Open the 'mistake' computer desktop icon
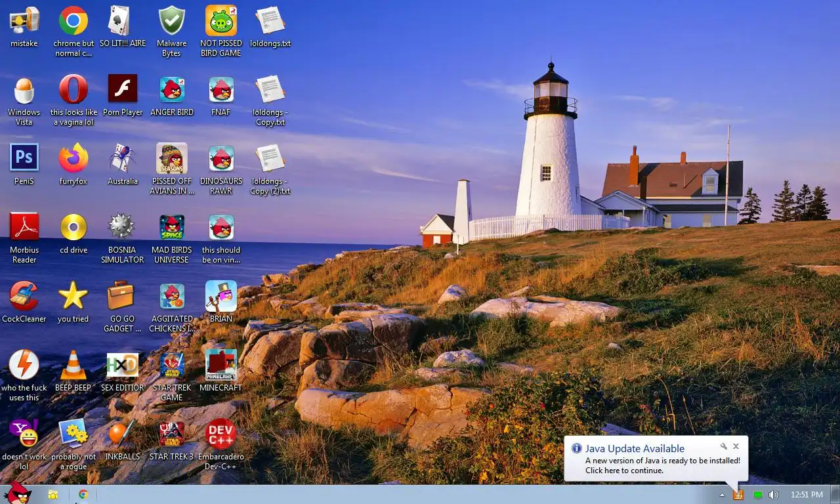The image size is (840, 504). 24,21
